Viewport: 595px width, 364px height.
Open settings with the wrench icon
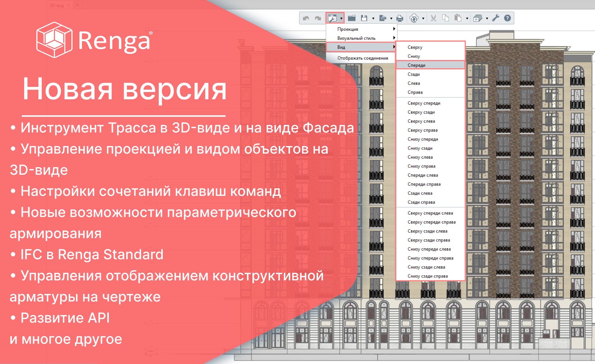pos(496,18)
